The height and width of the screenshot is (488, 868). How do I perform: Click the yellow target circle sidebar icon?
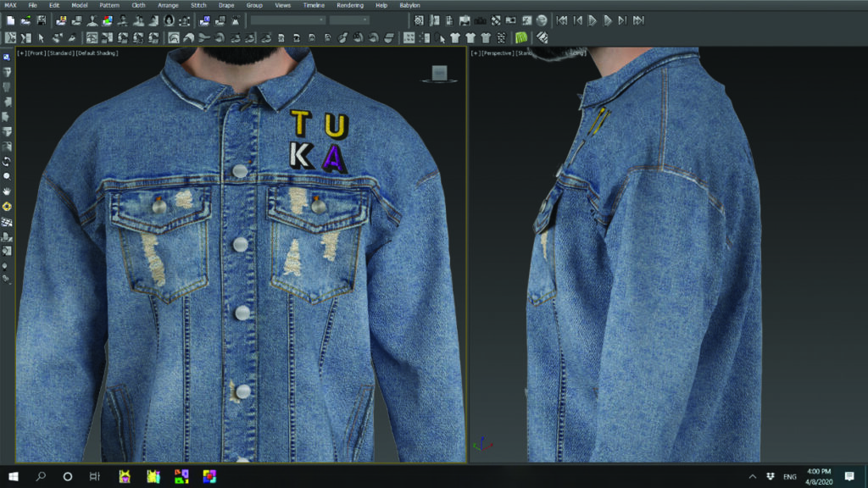tap(7, 207)
